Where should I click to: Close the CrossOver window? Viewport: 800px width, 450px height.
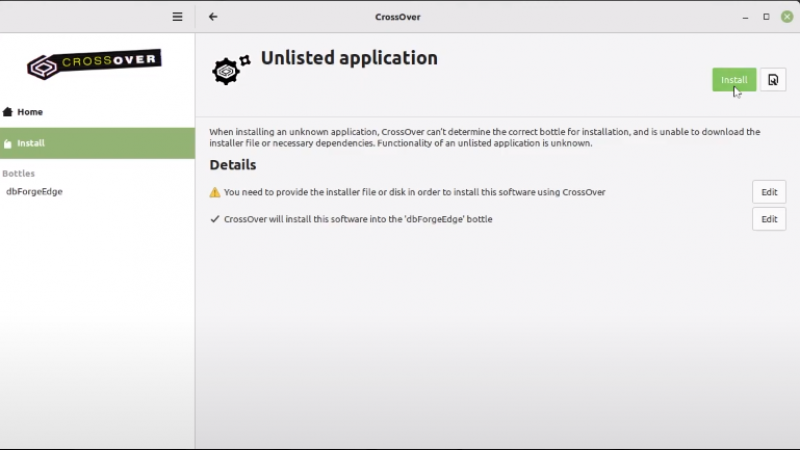click(787, 17)
